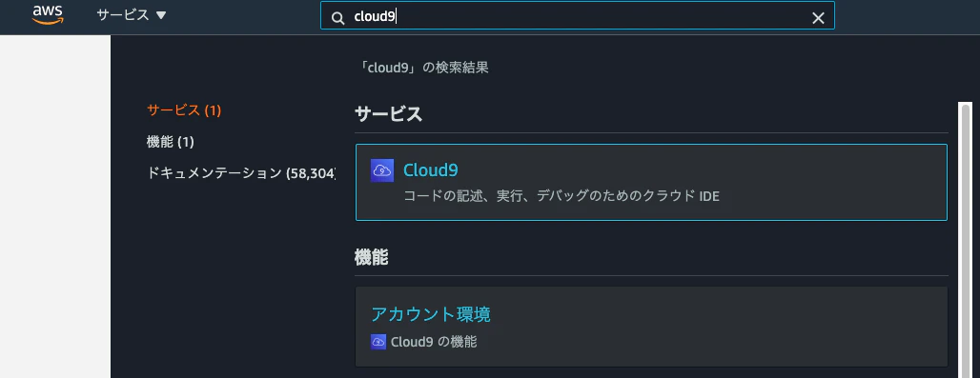Click the サービス section heading
This screenshot has width=980, height=378.
pos(389,114)
